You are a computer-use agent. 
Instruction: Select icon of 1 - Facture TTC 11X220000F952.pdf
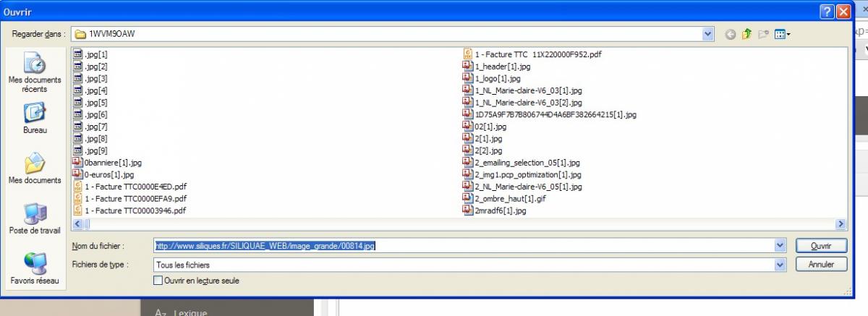(468, 54)
